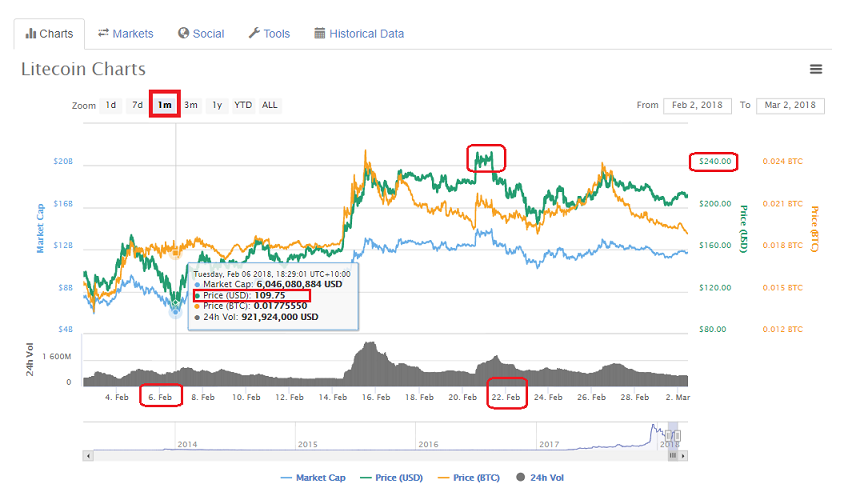Click the $20B market cap axis label
The width and height of the screenshot is (844, 488).
[63, 161]
